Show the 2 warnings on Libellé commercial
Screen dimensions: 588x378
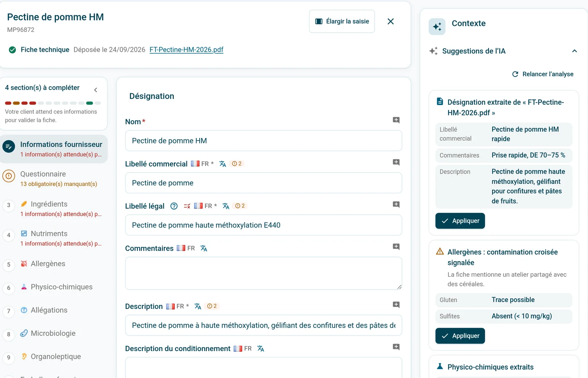(237, 164)
